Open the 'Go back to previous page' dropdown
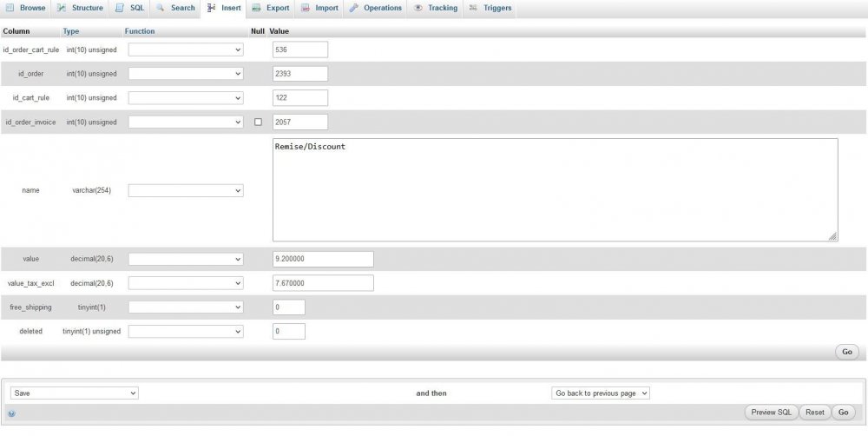This screenshot has width=868, height=436. tap(601, 393)
